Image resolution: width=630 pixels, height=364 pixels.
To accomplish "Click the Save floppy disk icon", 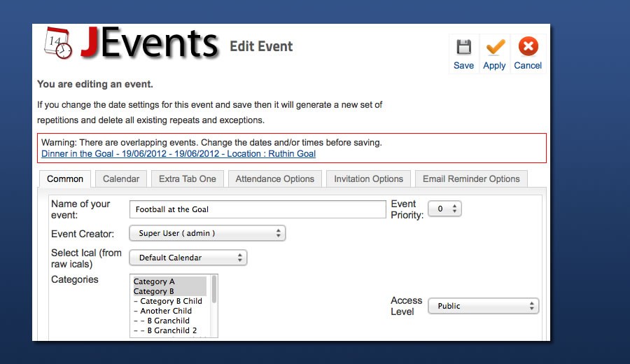I will (463, 48).
